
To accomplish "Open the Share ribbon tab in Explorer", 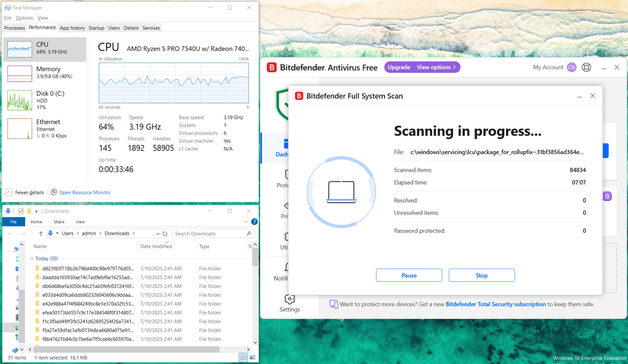I will (x=59, y=222).
